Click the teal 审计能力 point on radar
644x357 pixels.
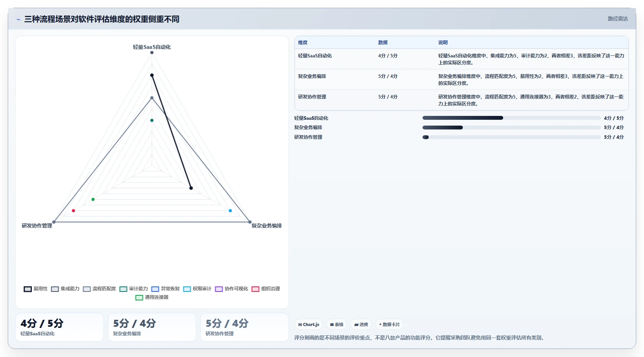click(152, 120)
